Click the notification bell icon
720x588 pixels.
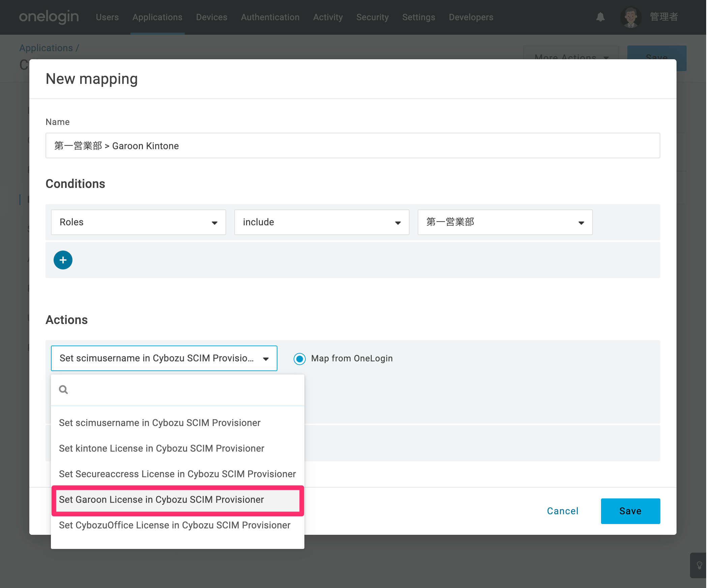[x=600, y=17]
